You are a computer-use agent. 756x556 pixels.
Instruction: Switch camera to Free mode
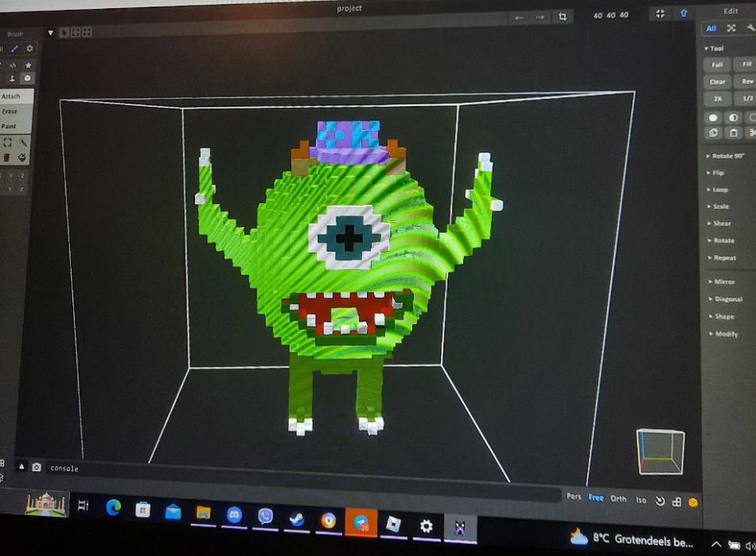coord(596,498)
